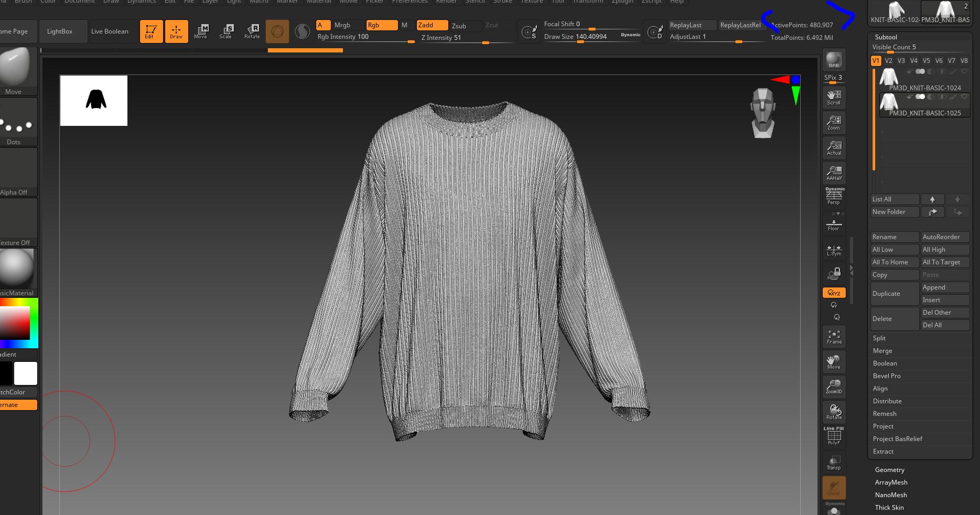
Task: Toggle Zadd sculpt mode
Action: pyautogui.click(x=433, y=25)
